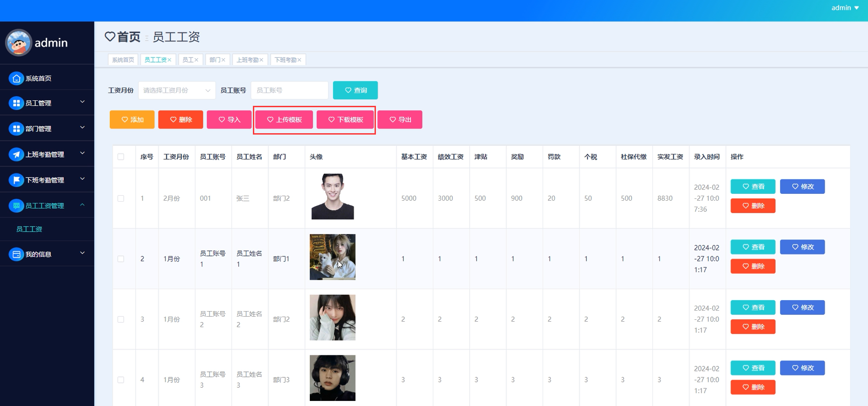The height and width of the screenshot is (406, 868).
Task: Click 张三's avatar thumbnail in row 1
Action: tap(333, 197)
